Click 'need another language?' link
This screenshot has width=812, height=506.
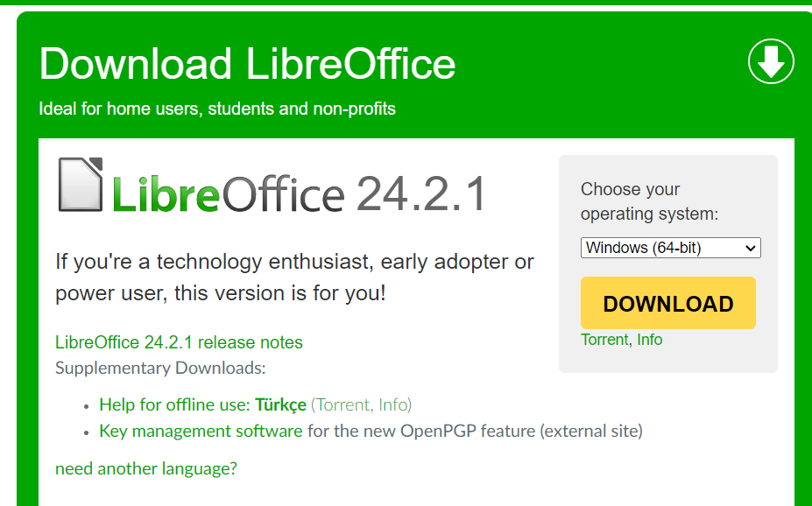pyautogui.click(x=145, y=468)
